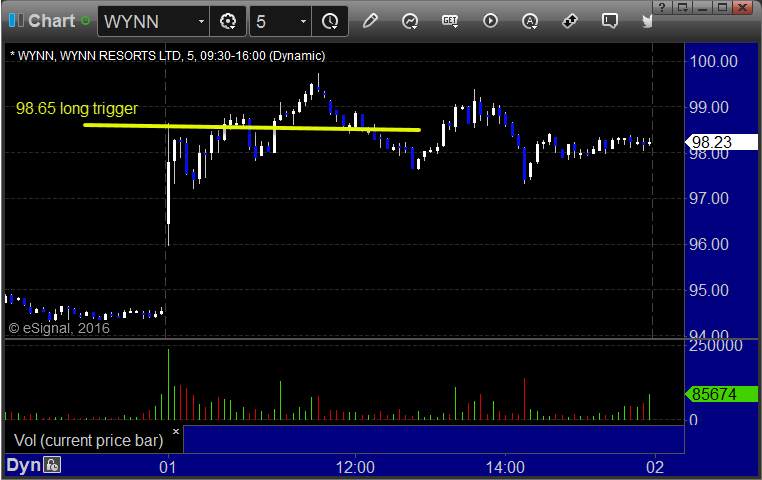Expand the interval 5 dropdown arrow
The image size is (762, 480).
pos(303,22)
